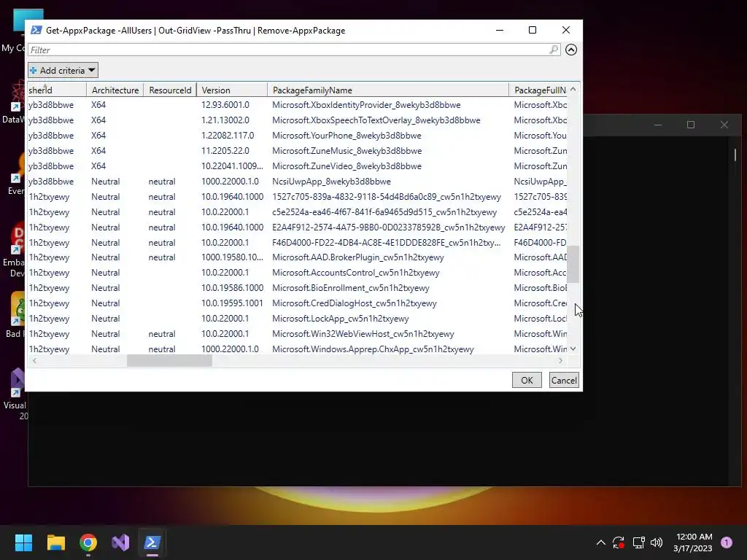Select Microsoft.YourPhone_8wekyb3d8bbwe row
Viewport: 747px width, 560px height.
click(298, 135)
